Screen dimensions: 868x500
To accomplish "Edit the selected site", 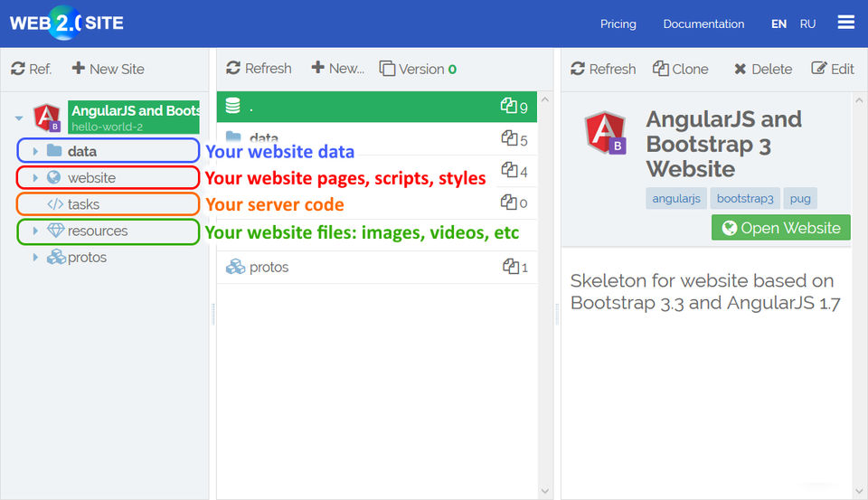I will (833, 69).
